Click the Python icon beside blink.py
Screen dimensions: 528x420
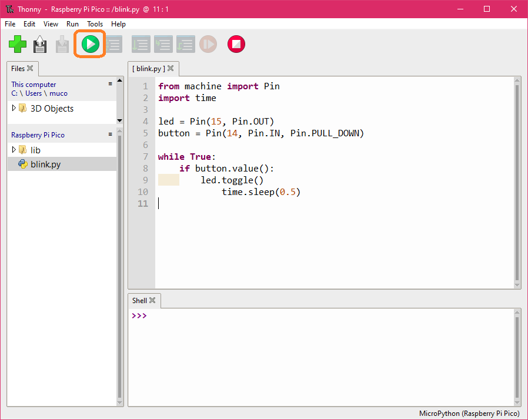click(x=23, y=164)
